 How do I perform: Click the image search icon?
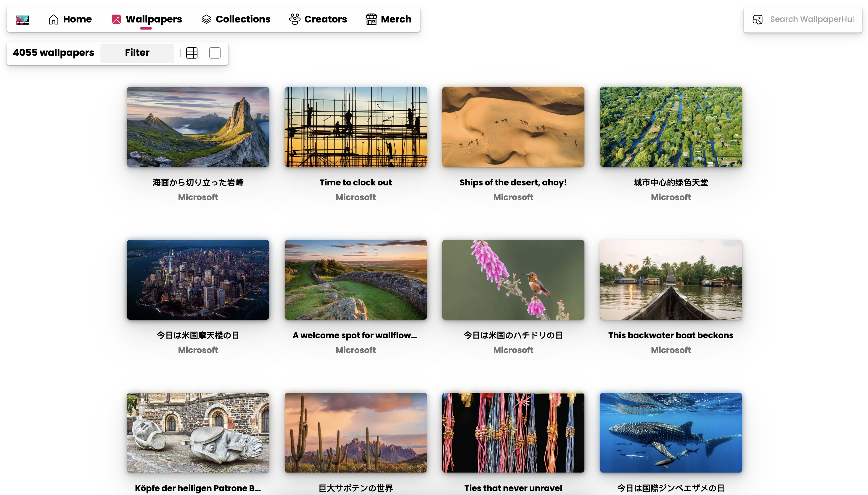[757, 20]
